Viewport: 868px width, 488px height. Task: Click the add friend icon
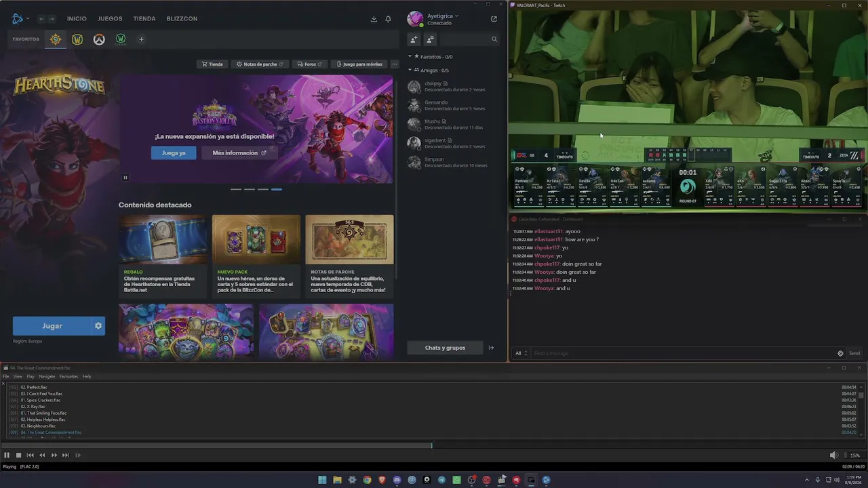(x=414, y=39)
